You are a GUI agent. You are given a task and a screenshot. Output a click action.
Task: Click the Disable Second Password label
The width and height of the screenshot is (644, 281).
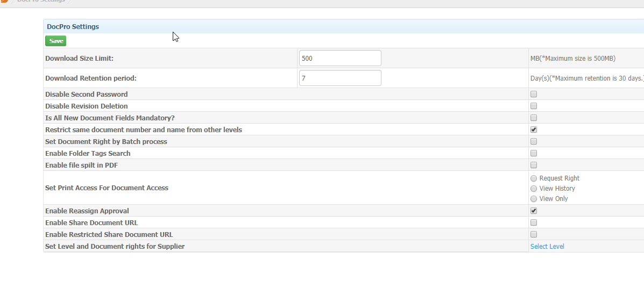[x=86, y=94]
